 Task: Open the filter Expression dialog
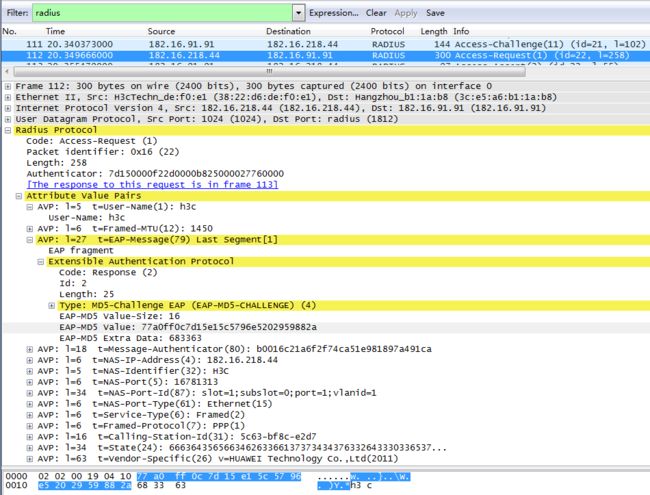[x=334, y=13]
